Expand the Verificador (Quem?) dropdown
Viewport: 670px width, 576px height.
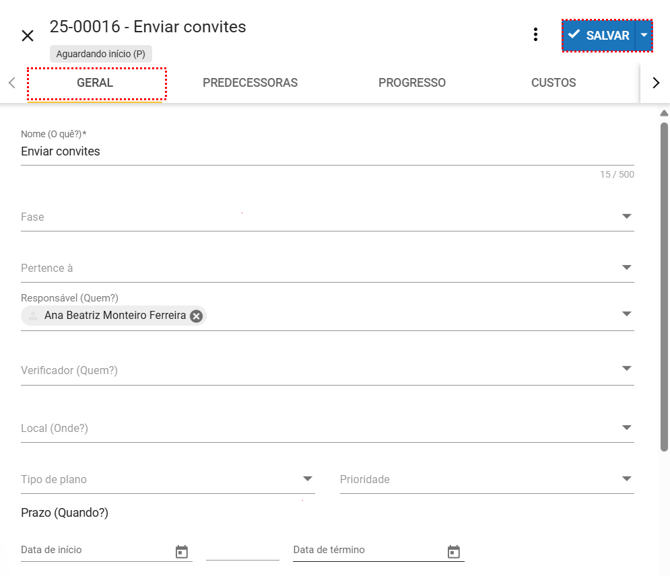pos(627,369)
